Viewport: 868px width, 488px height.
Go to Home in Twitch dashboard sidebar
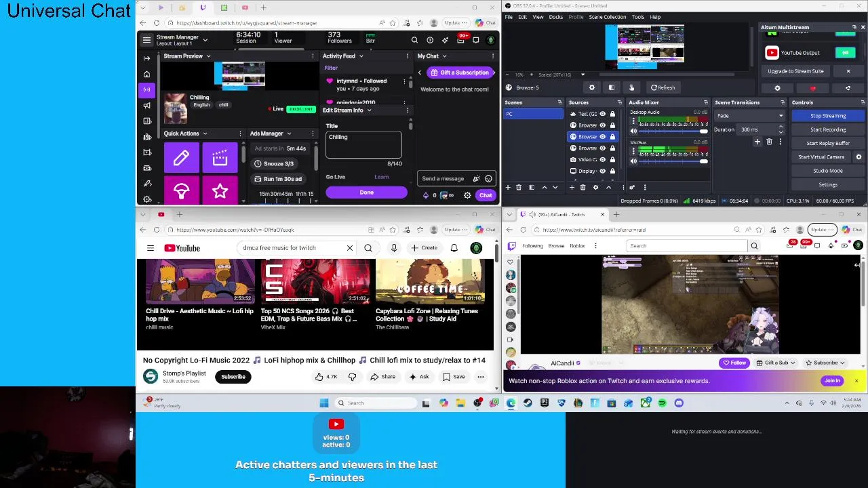(x=146, y=74)
